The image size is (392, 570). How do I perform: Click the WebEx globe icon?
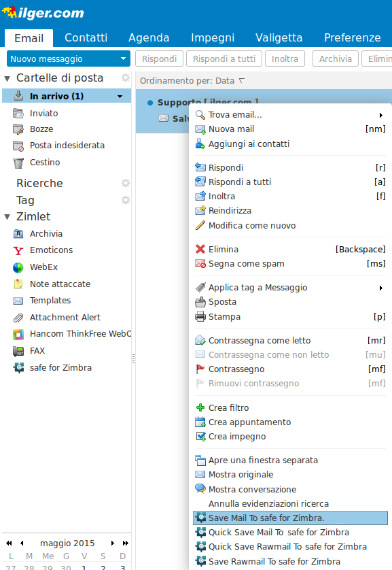coord(18,267)
